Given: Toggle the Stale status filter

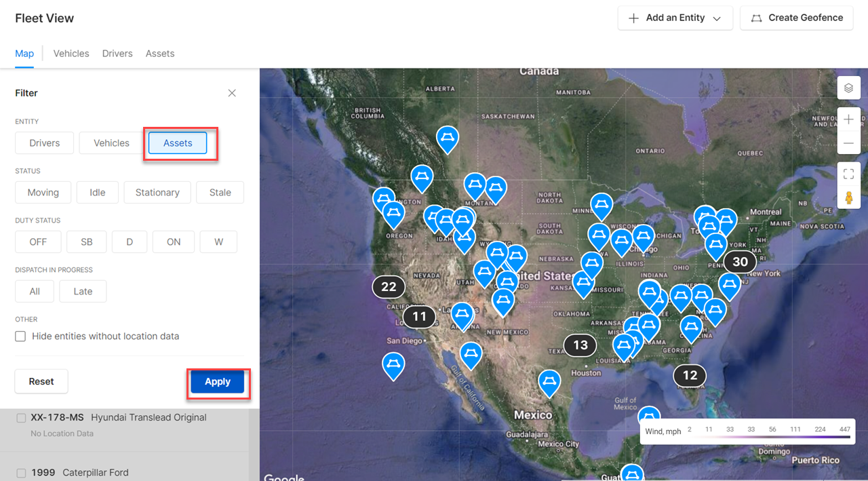Looking at the screenshot, I should [x=220, y=193].
